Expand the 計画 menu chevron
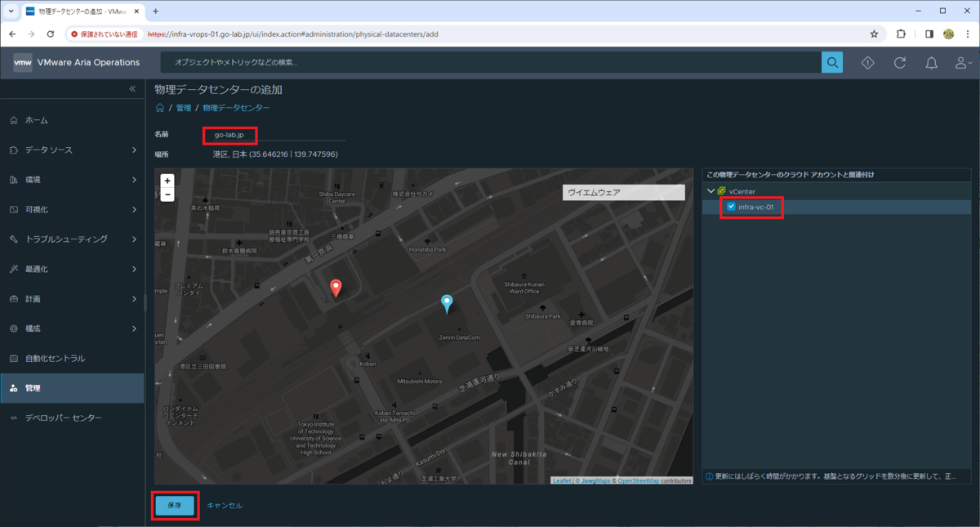The image size is (980, 527). 134,299
